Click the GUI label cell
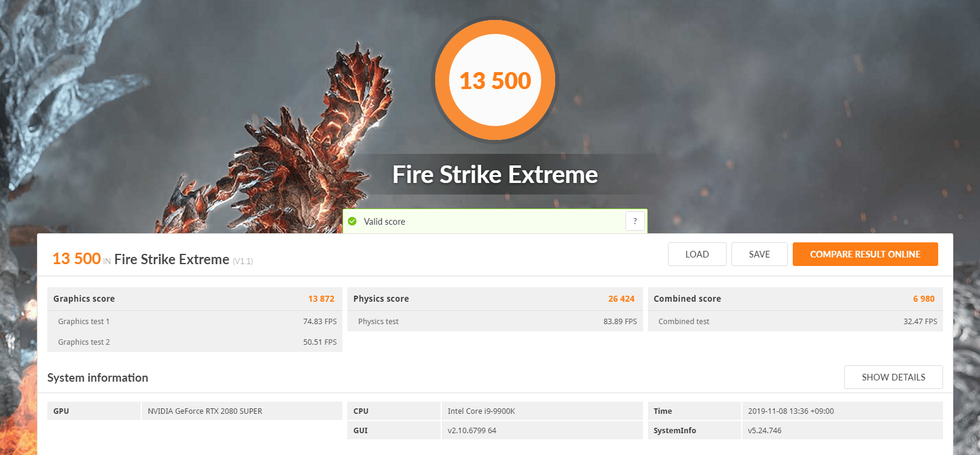980x455 pixels. (394, 430)
